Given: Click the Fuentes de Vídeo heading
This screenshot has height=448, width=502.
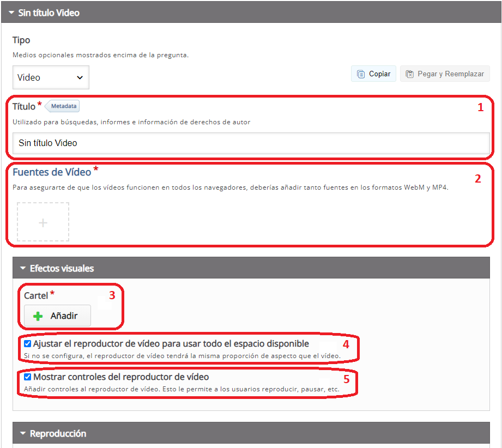Looking at the screenshot, I should click(x=52, y=172).
